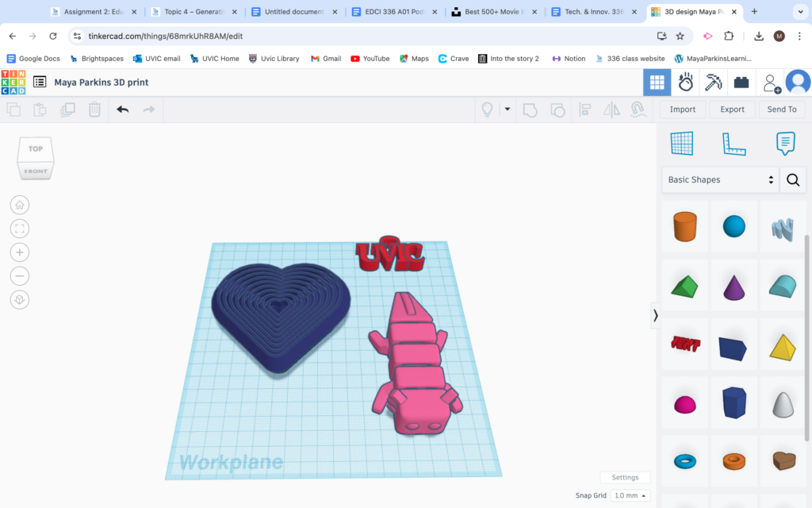812x508 pixels.
Task: Switch to the Bricks view icon
Action: click(741, 83)
